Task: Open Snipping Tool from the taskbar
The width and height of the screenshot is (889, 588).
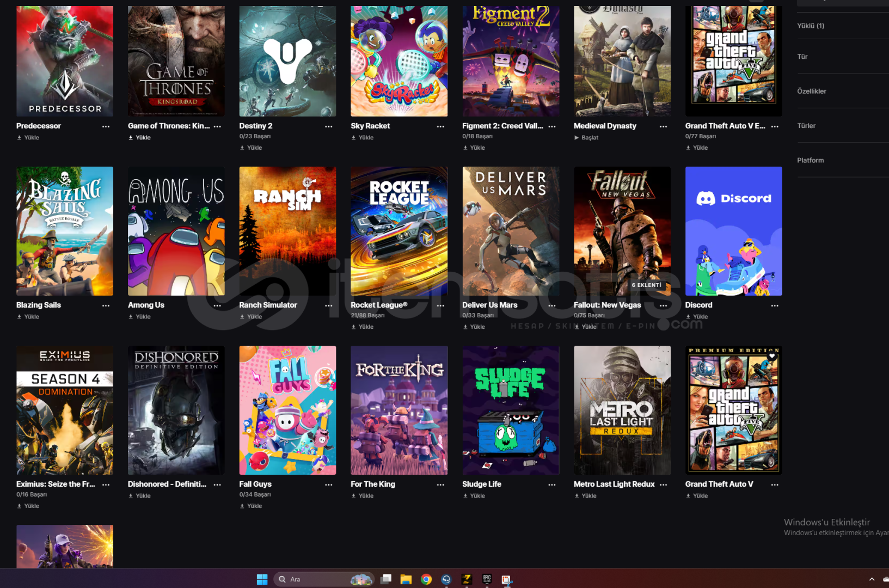Action: coord(506,580)
